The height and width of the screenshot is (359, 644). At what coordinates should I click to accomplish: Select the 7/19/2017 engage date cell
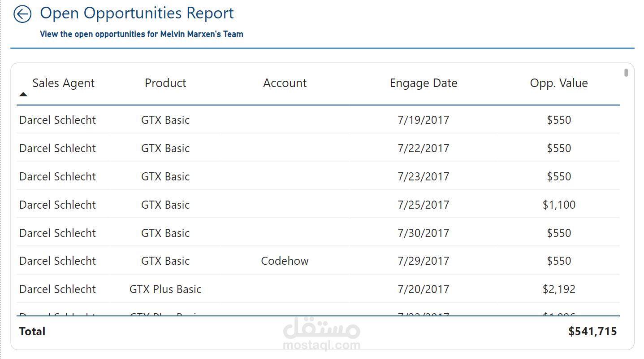[424, 120]
